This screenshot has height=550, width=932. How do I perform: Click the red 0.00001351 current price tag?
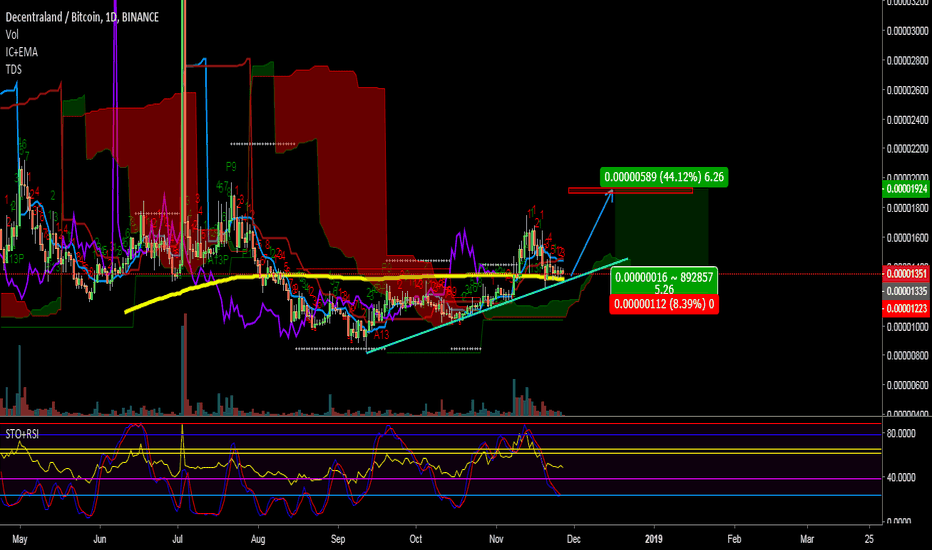click(907, 274)
